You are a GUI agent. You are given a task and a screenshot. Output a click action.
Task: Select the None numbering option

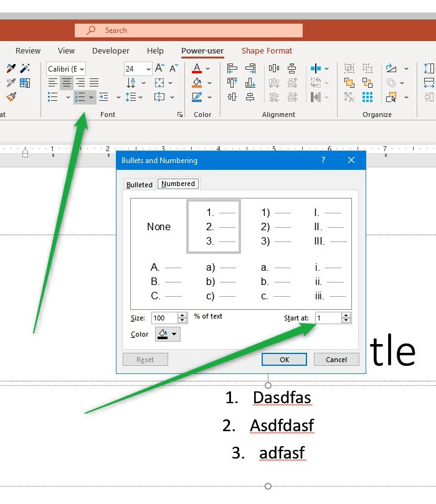159,226
